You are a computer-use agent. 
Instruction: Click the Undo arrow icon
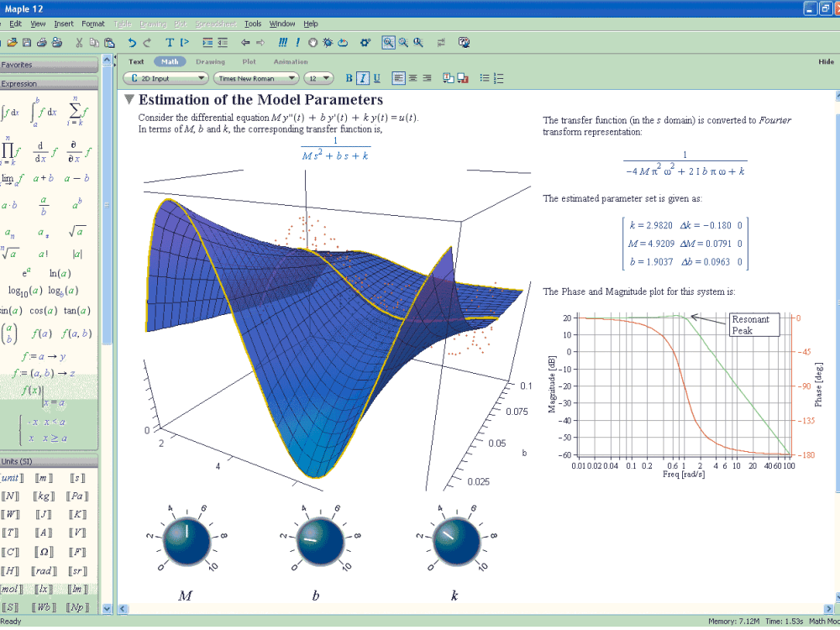pyautogui.click(x=132, y=43)
